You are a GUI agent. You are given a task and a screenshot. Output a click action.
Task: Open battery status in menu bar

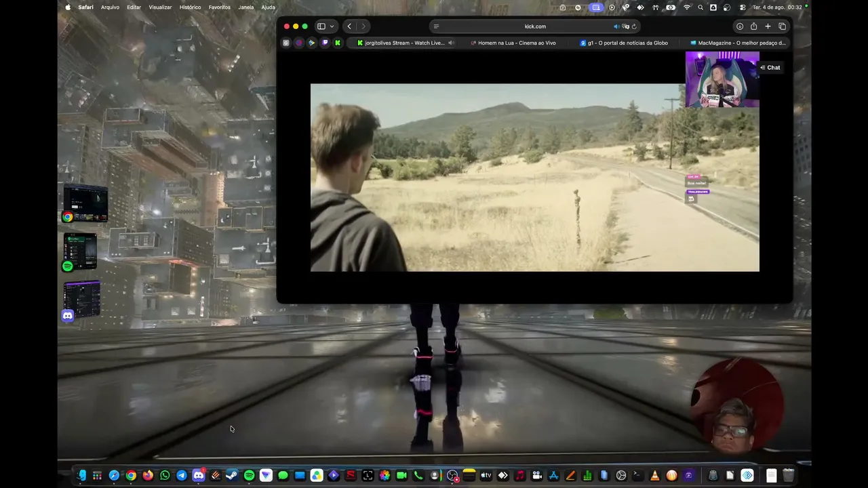(671, 7)
